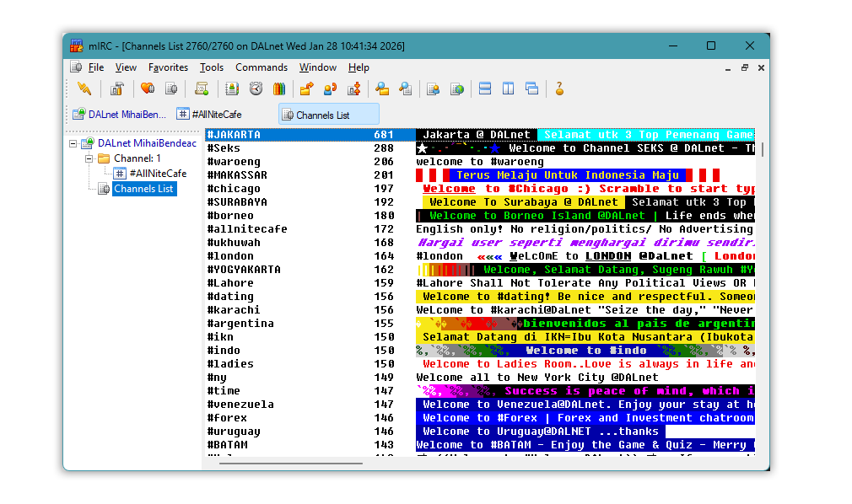Select the #MAKASSAR channel row
The height and width of the screenshot is (504, 852).
(x=480, y=174)
